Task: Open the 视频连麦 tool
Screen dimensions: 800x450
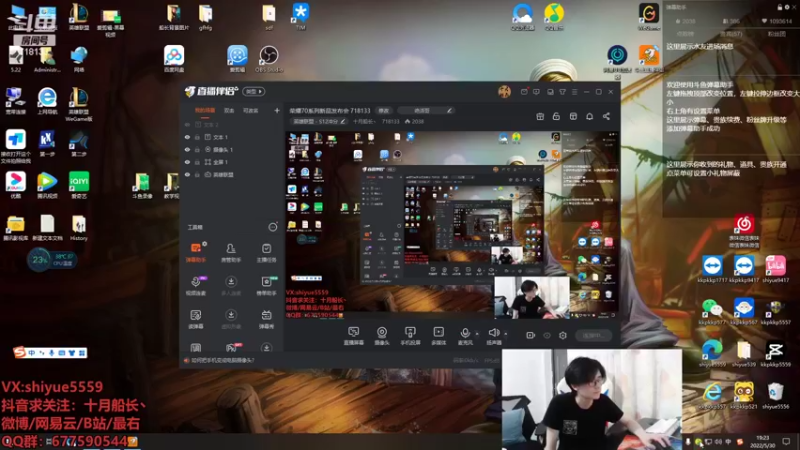Action: tap(196, 286)
